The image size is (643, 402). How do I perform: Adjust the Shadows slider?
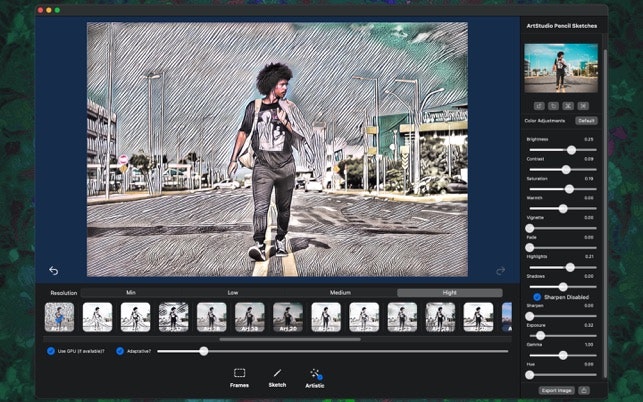(x=563, y=287)
